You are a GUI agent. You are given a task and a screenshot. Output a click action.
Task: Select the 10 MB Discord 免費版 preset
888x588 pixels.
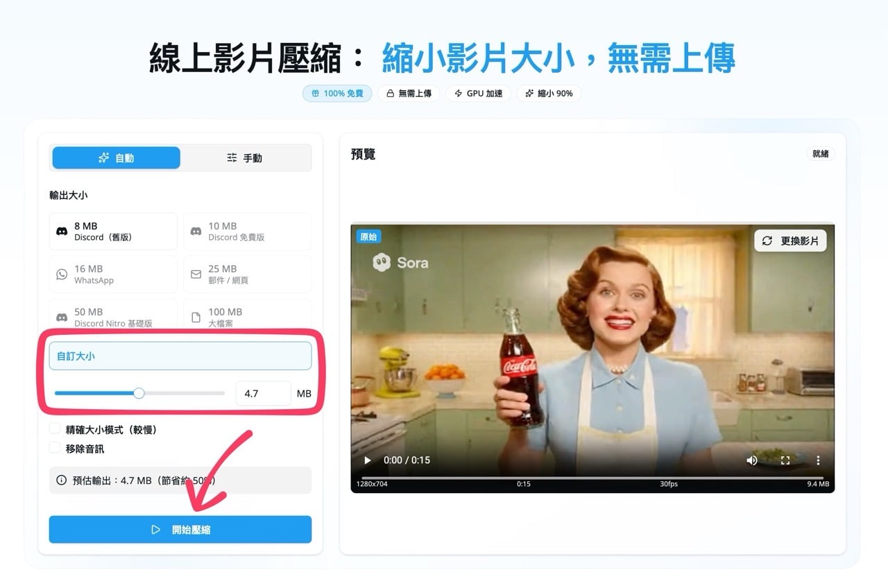tap(247, 231)
